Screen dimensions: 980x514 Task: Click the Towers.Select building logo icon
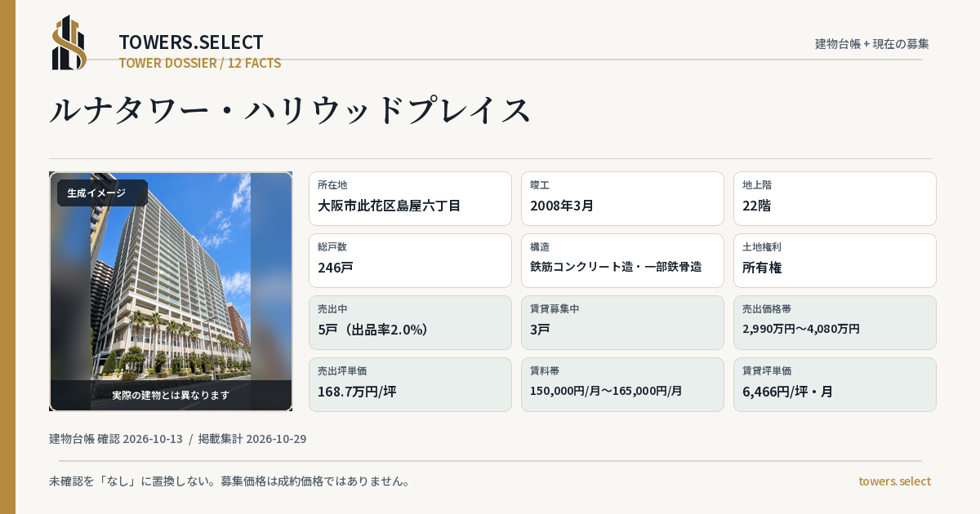tap(69, 42)
